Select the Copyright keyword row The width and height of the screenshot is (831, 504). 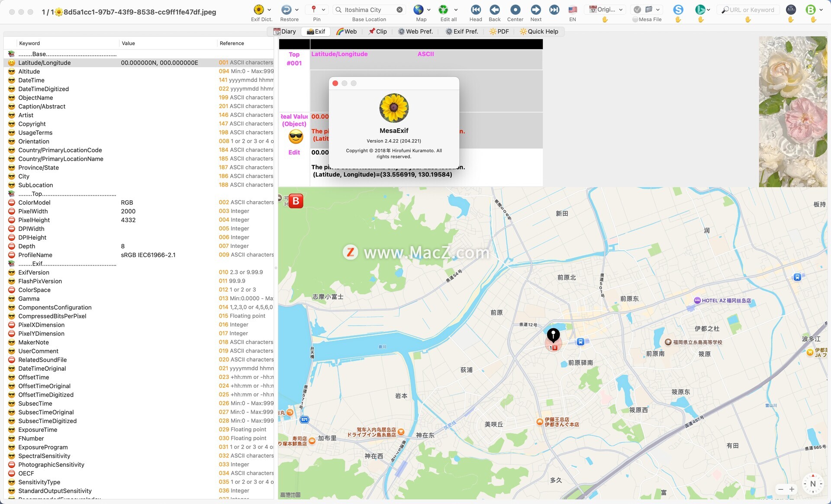click(139, 124)
